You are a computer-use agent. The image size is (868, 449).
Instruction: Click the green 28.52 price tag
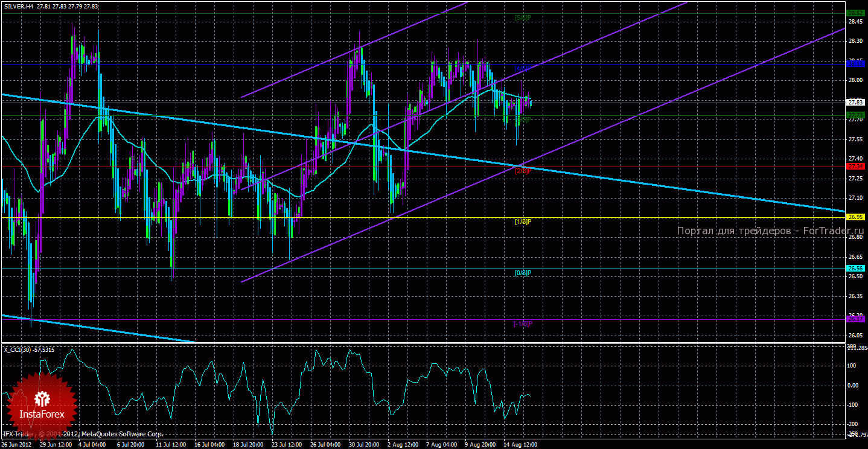pos(855,13)
